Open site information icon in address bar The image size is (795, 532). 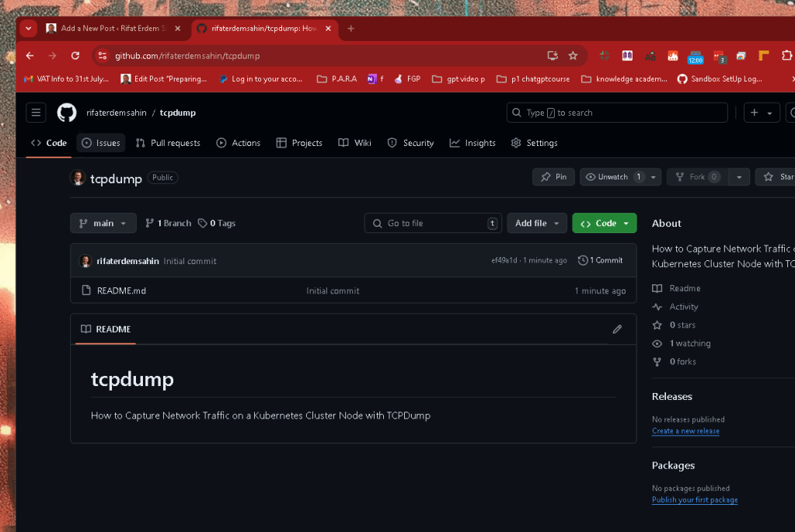[103, 56]
